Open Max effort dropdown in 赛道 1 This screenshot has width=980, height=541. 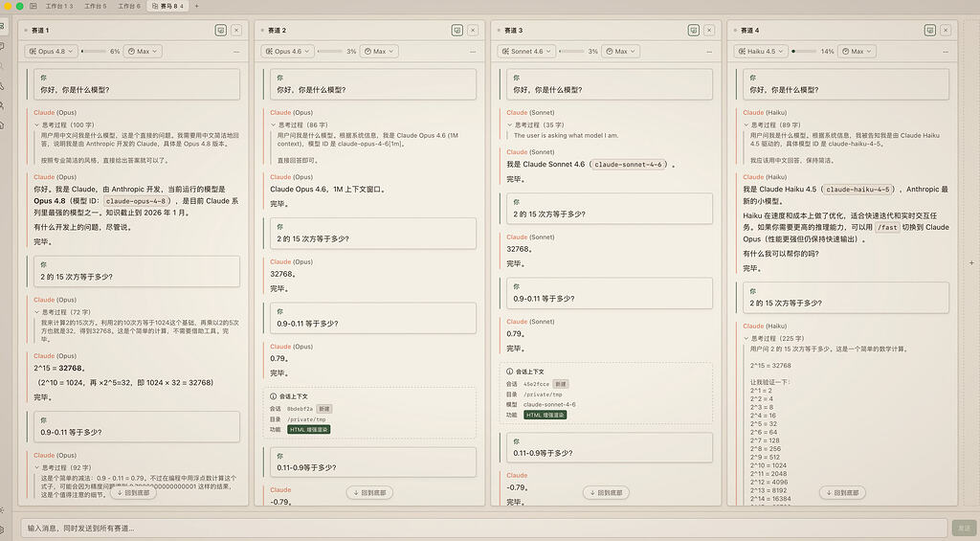pyautogui.click(x=144, y=52)
